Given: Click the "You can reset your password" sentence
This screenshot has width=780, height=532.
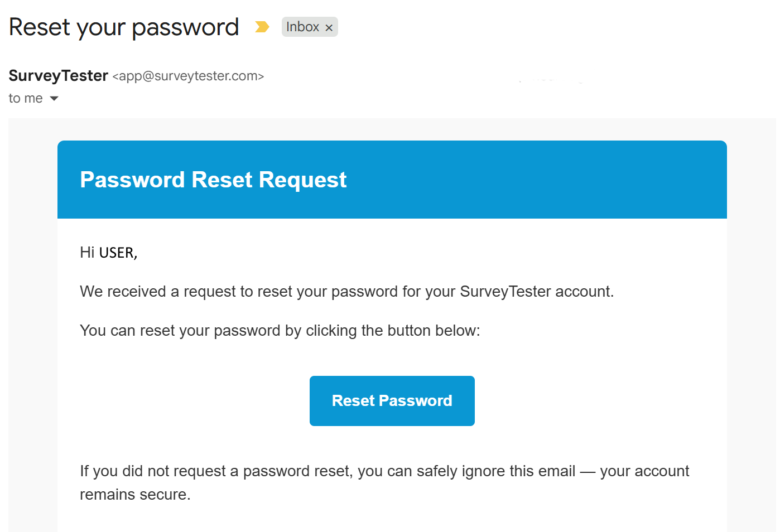Looking at the screenshot, I should (x=280, y=331).
